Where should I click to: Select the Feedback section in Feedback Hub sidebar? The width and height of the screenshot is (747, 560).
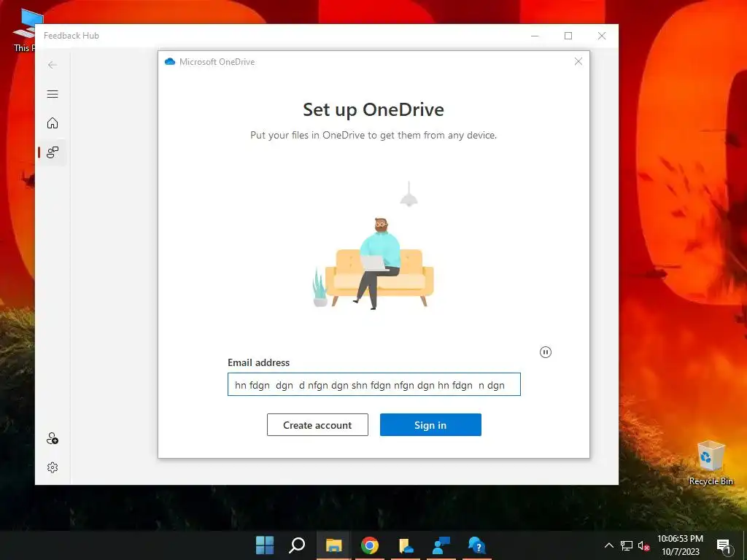[53, 152]
